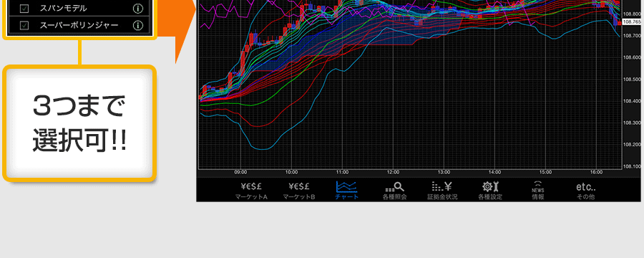Toggle the スパンモデル checkbox
This screenshot has height=258, width=644.
pyautogui.click(x=24, y=8)
